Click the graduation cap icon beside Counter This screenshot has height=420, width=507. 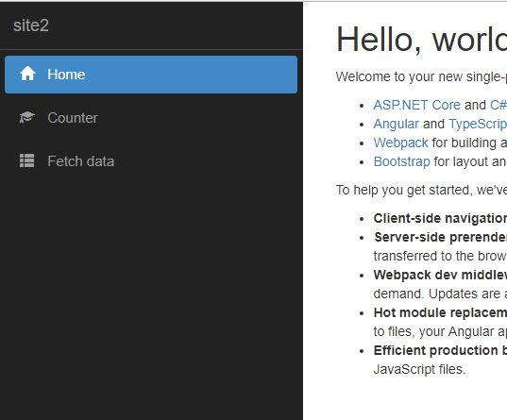click(27, 117)
